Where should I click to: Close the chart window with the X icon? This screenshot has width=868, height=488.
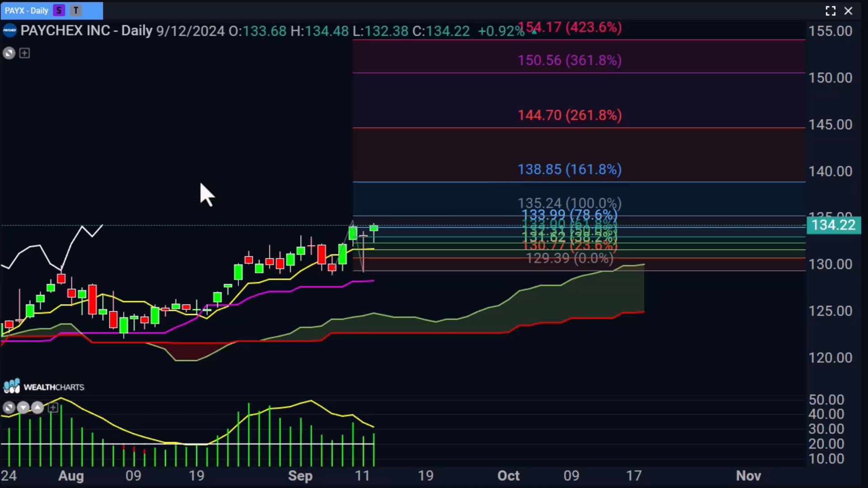click(x=849, y=11)
